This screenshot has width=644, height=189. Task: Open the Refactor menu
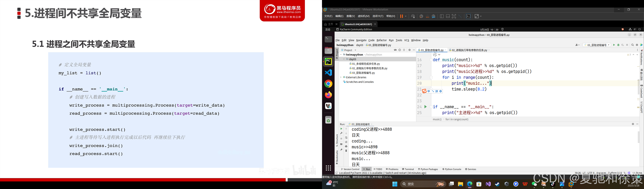point(382,40)
